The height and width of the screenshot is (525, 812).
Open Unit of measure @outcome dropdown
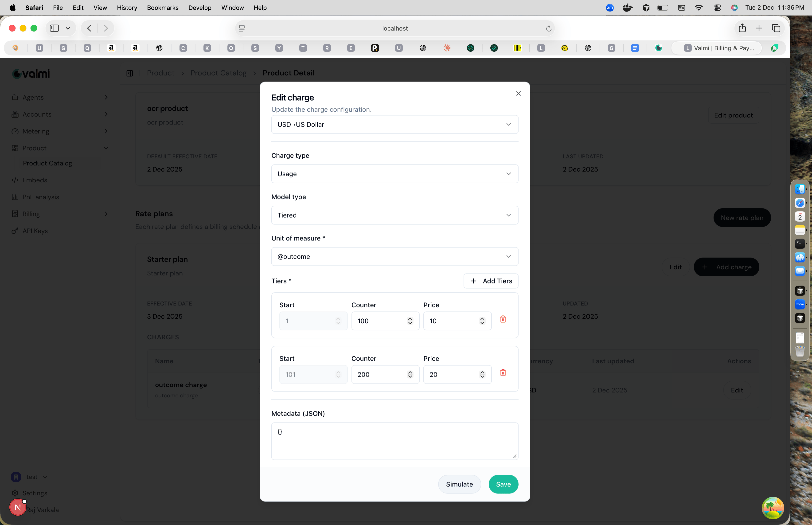tap(394, 256)
